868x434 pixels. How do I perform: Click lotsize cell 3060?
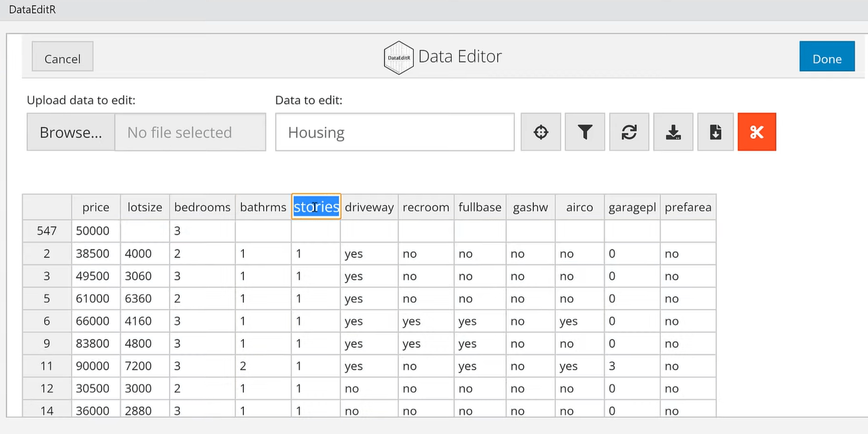coord(145,276)
